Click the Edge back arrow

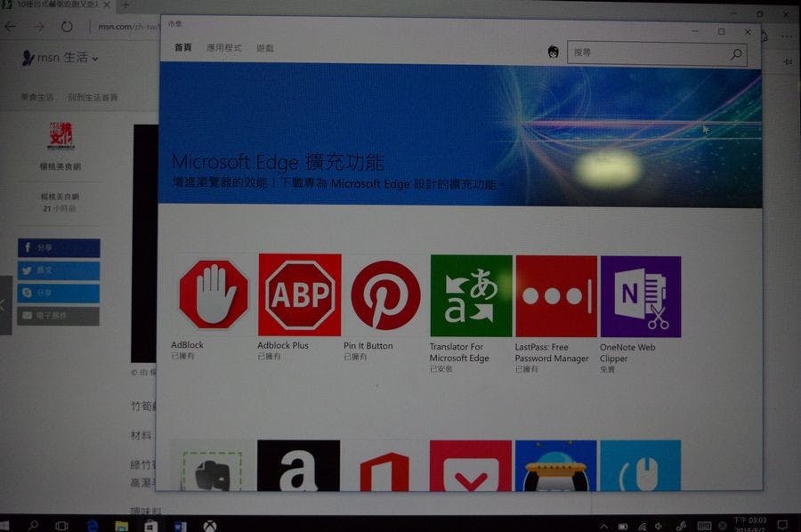coord(10,26)
